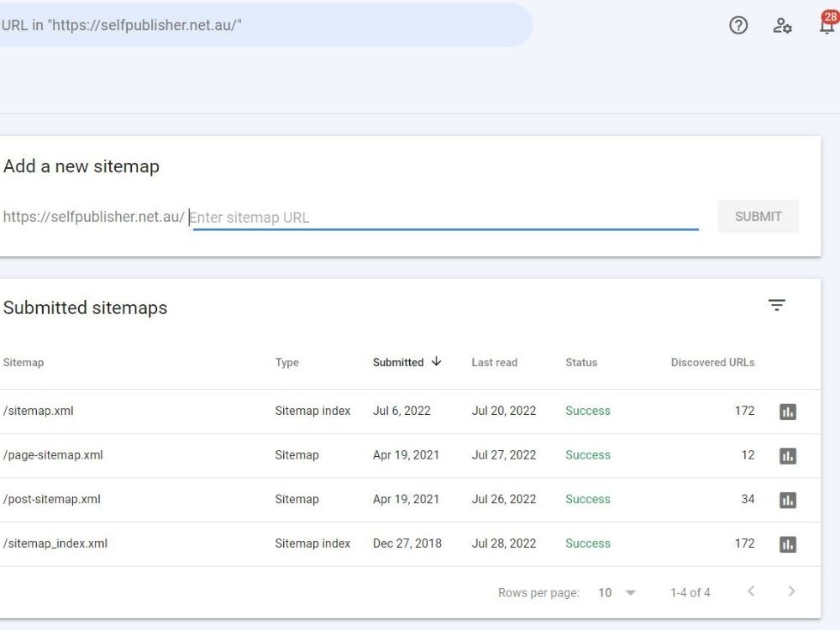840x630 pixels.
Task: Click the Add a new sitemap heading
Action: (x=81, y=166)
